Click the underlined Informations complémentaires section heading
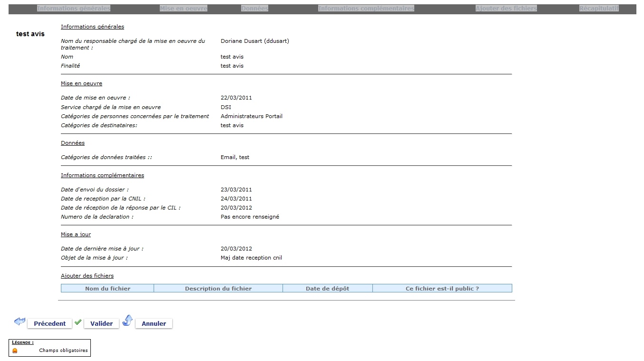The height and width of the screenshot is (361, 644). 102,175
